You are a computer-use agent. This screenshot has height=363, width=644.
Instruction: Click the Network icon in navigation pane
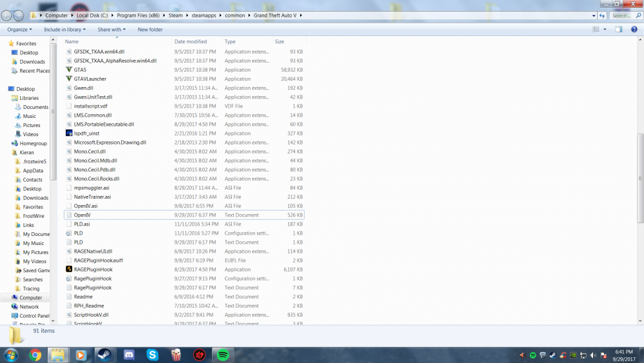click(15, 307)
